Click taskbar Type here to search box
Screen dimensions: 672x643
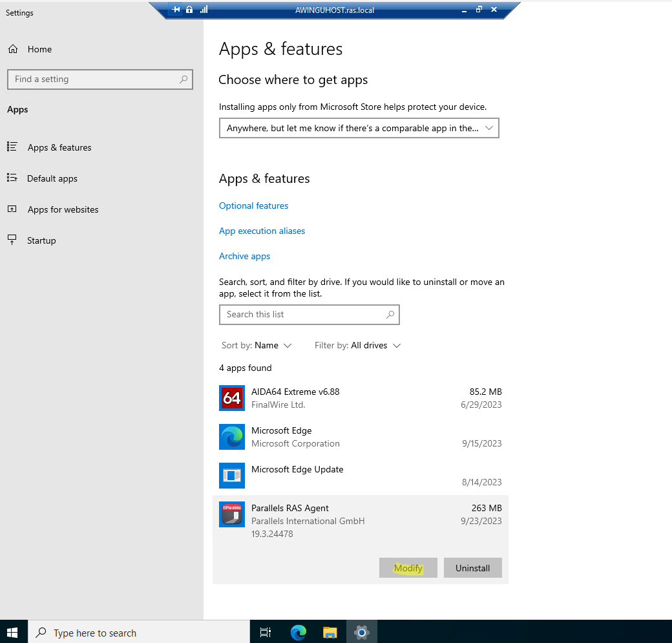(x=139, y=632)
